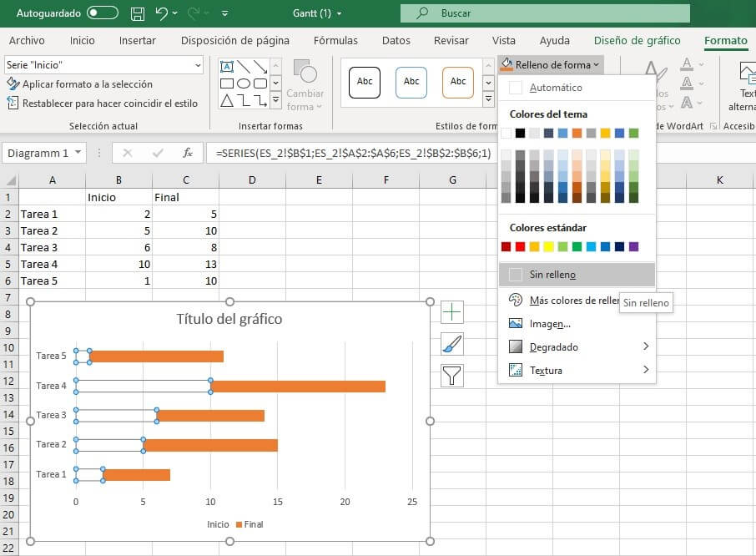756x556 pixels.
Task: Pick the standard yellow color swatch
Action: click(x=548, y=247)
